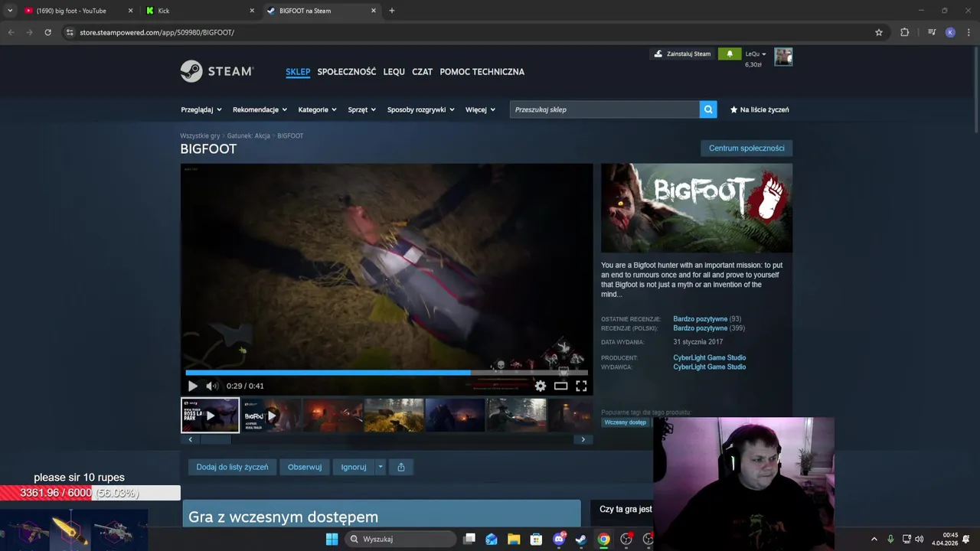Click the BIGFOOT game header image

pos(697,208)
